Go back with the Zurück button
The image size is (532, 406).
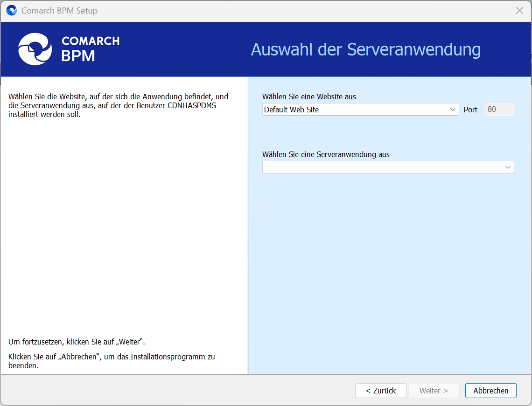coord(380,391)
